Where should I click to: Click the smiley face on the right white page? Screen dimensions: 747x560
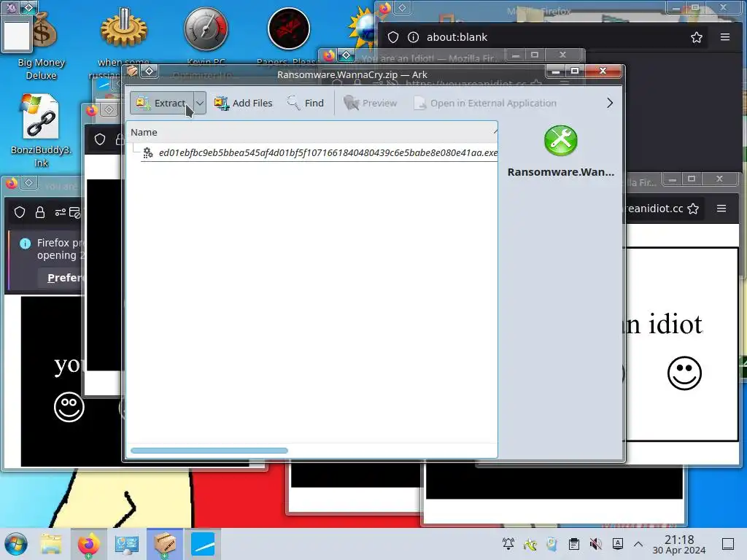point(684,373)
